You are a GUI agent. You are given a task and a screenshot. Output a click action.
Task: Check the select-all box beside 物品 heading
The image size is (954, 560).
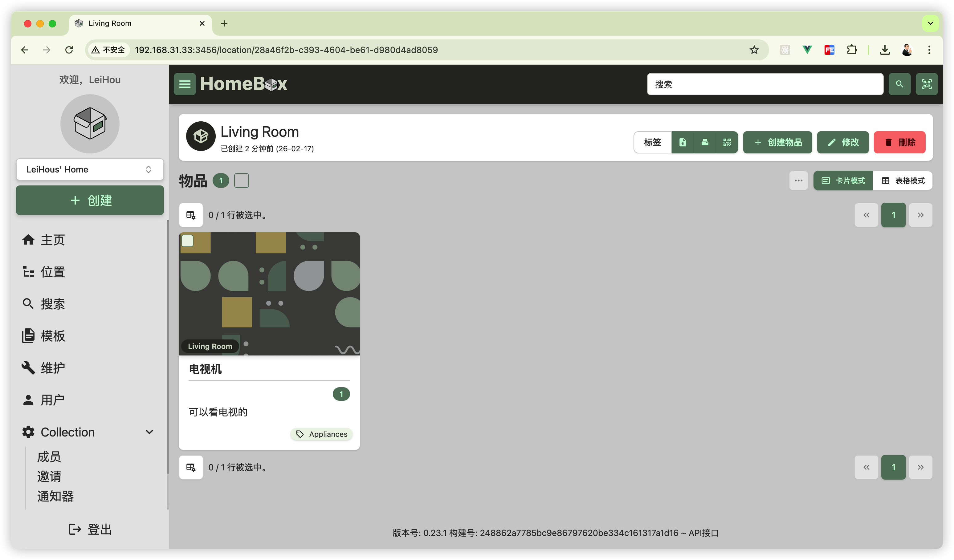pyautogui.click(x=241, y=181)
